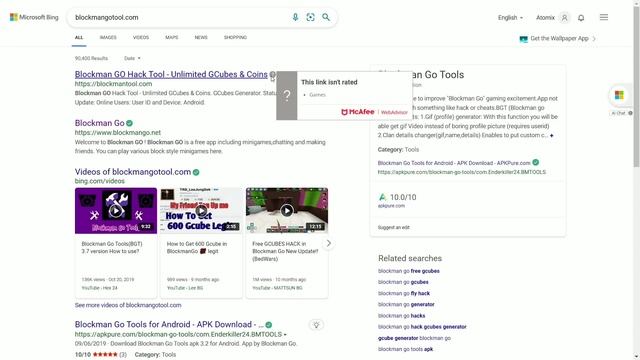The height and width of the screenshot is (360, 640).
Task: Open Blockman Go Tools for Android result
Action: pyautogui.click(x=169, y=324)
